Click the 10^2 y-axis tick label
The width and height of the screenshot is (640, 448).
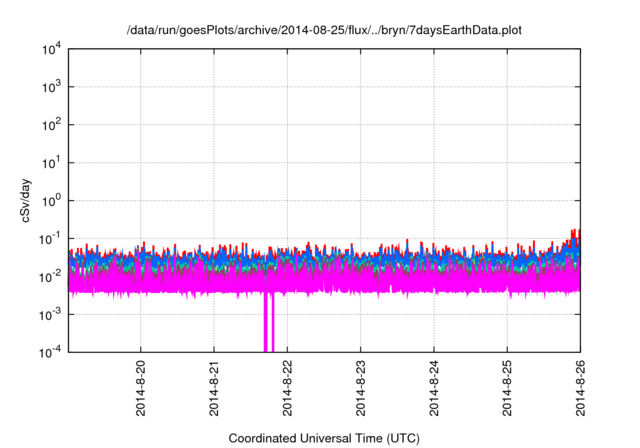pyautogui.click(x=51, y=125)
